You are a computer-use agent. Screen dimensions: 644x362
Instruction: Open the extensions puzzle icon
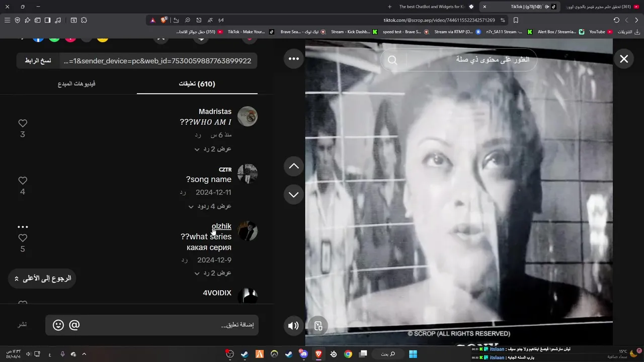84,20
